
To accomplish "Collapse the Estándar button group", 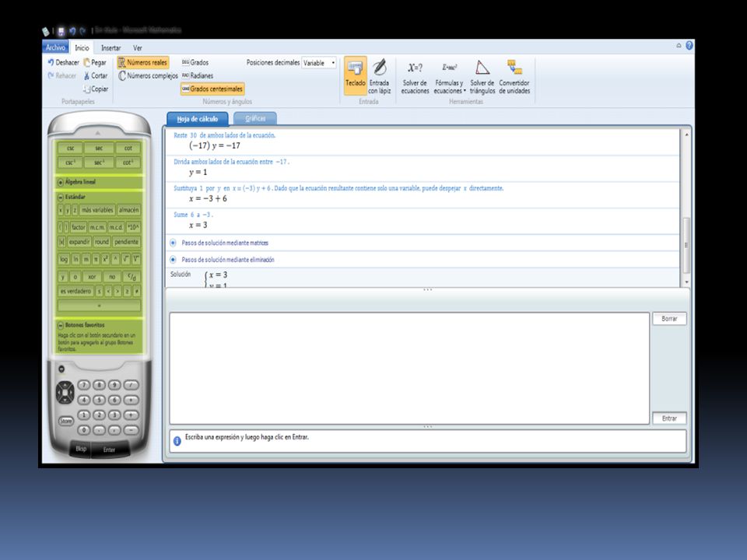I will (61, 197).
